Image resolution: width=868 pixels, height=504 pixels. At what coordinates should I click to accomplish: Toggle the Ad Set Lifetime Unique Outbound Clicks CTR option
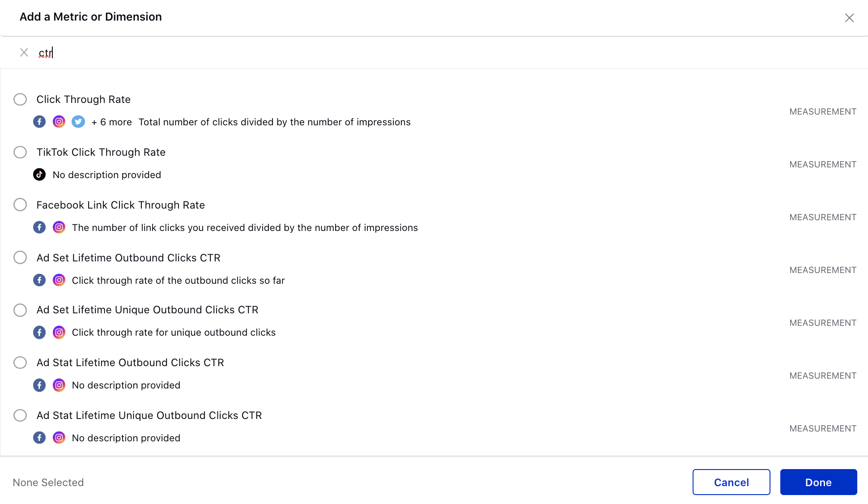pos(20,310)
